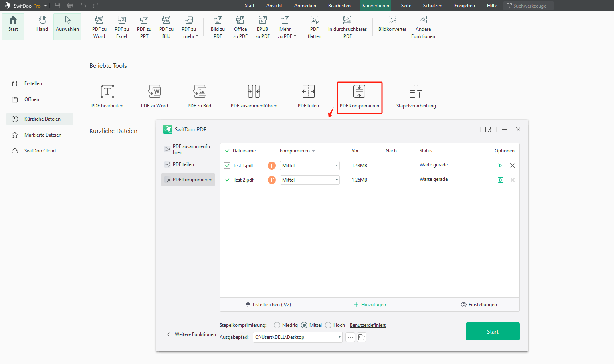Open the Office zu PDF tool

pos(240,27)
